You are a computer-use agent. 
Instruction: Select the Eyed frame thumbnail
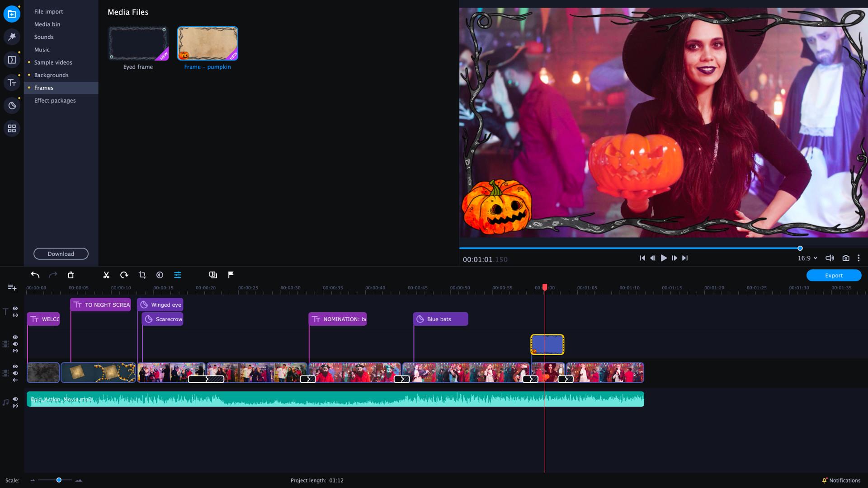pyautogui.click(x=138, y=43)
